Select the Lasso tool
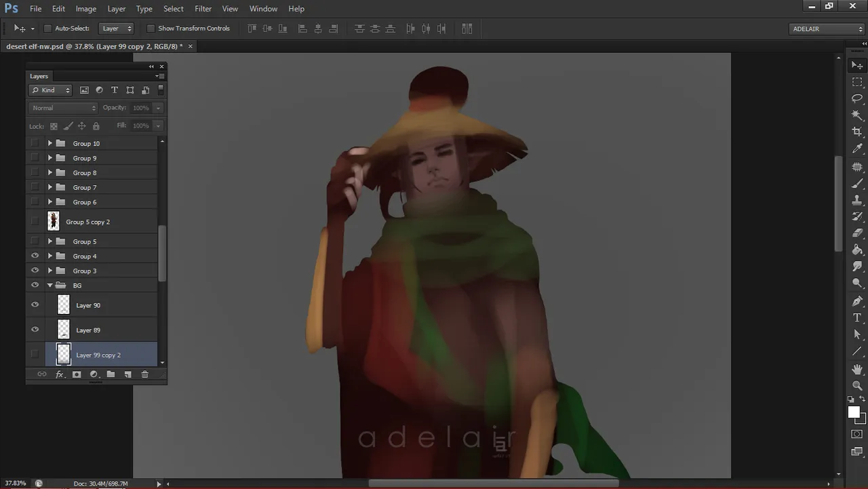Viewport: 868px width, 489px height. (857, 98)
